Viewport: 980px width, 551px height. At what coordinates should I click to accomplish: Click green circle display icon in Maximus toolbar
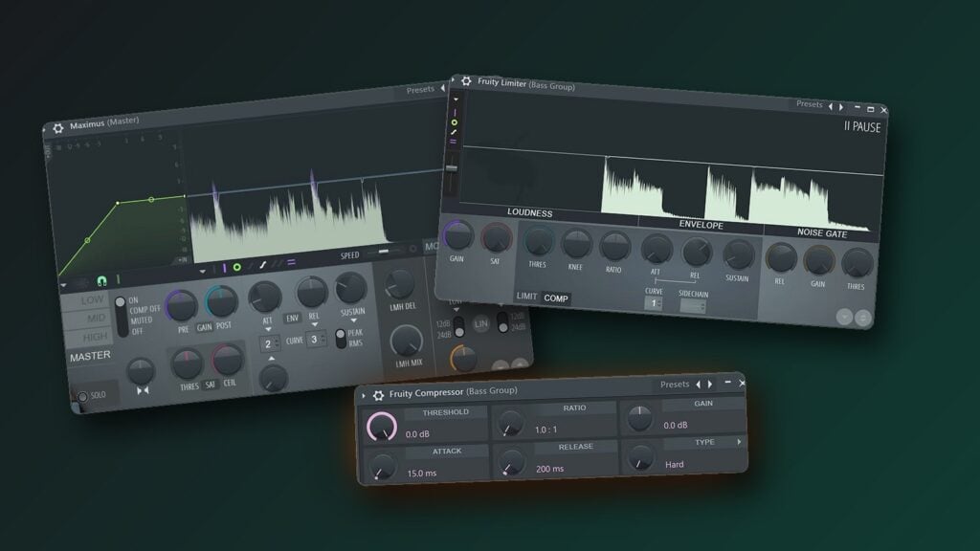coord(237,268)
